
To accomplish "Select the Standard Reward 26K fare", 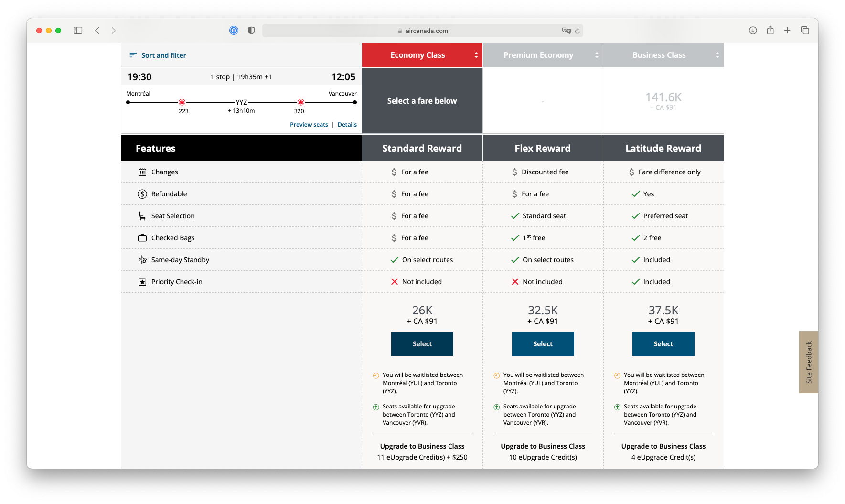I will pos(422,344).
